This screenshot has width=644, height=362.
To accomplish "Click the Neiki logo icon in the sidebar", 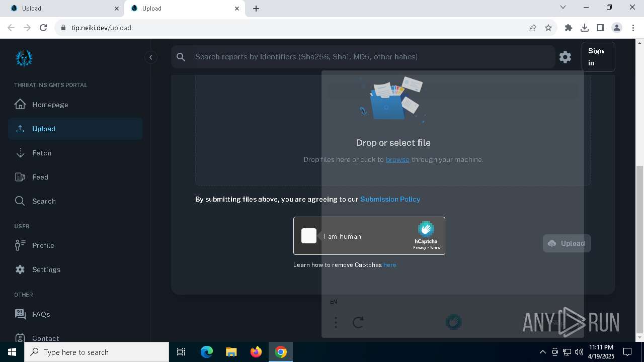I will (24, 58).
